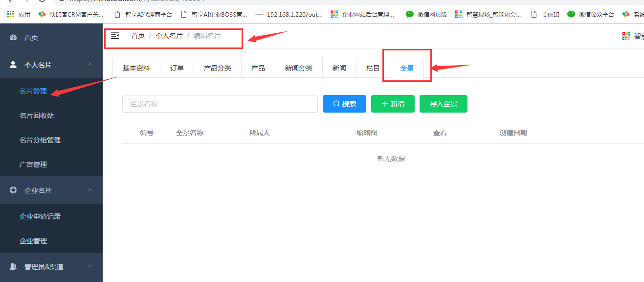Screen dimensions: 644x282
Task: Select the 全景 tab
Action: [407, 68]
